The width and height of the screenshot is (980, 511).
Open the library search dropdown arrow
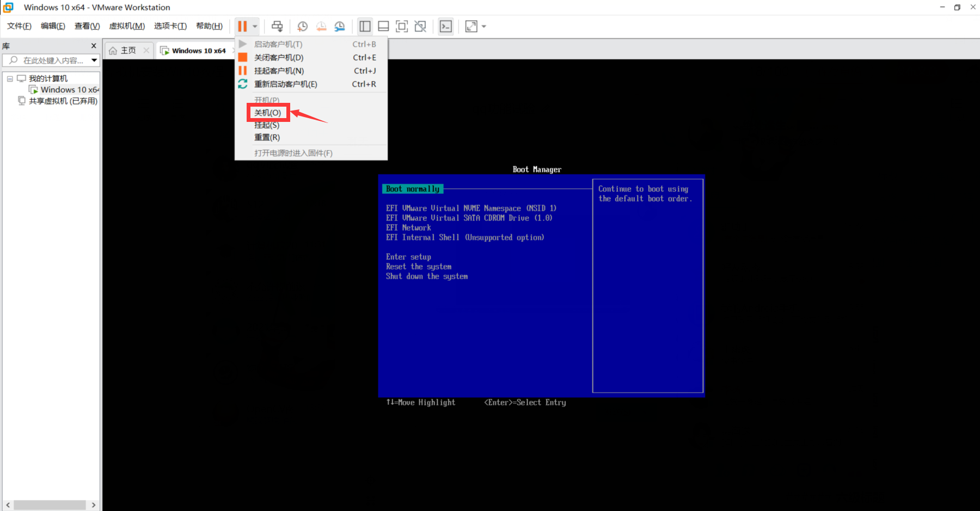(94, 60)
